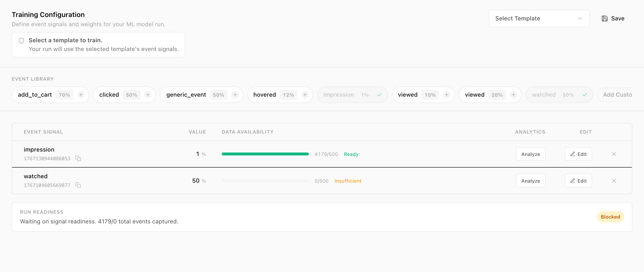Click the impression data availability progress bar
The height and width of the screenshot is (272, 644).
click(x=265, y=154)
